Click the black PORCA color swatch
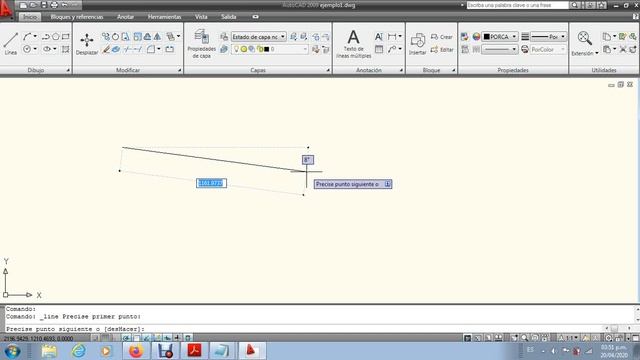The width and height of the screenshot is (640, 360). click(487, 37)
